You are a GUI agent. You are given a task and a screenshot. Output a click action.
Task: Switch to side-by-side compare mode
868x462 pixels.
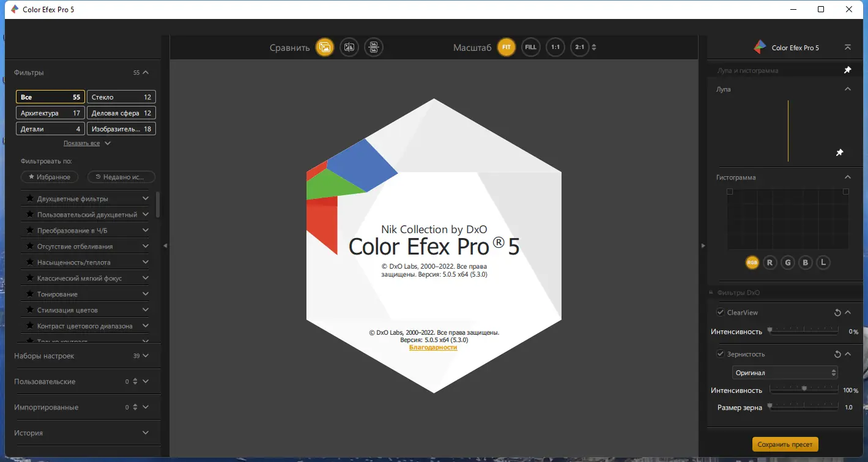374,47
